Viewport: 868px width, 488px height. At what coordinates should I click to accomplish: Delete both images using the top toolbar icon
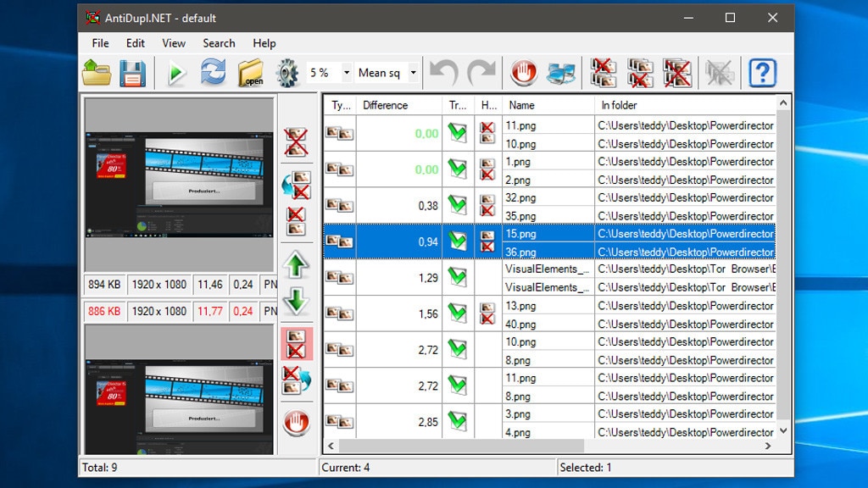tap(676, 73)
